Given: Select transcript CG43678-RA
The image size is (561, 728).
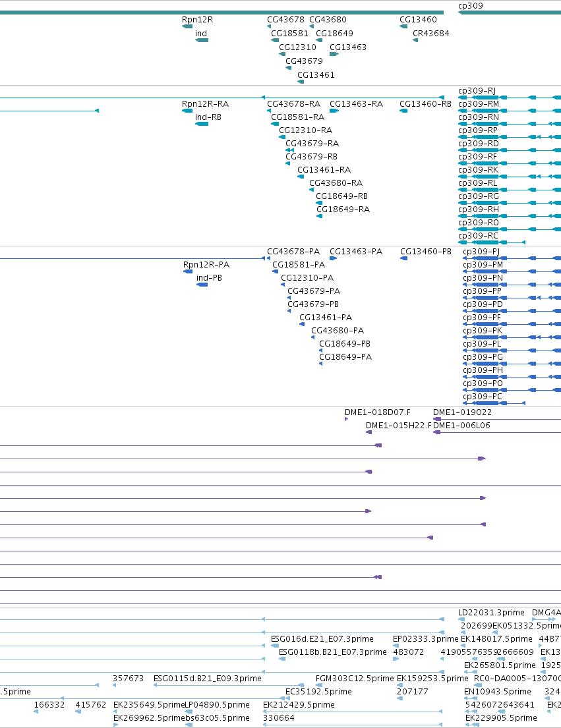Looking at the screenshot, I should (x=293, y=104).
